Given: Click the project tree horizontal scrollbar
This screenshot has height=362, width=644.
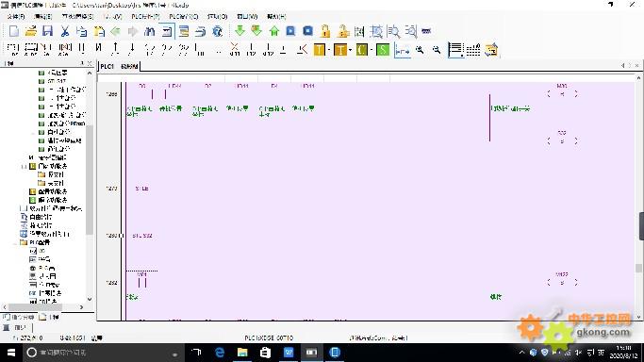Looking at the screenshot, I should pyautogui.click(x=35, y=307).
